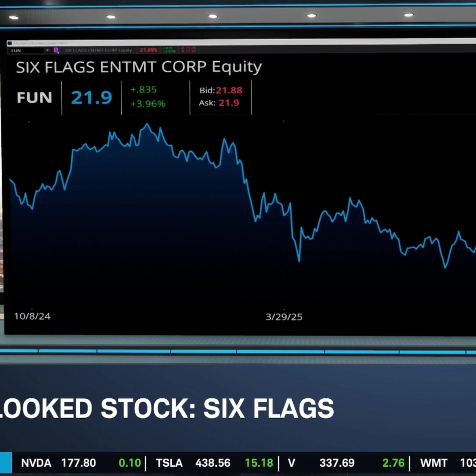476x476 pixels.
Task: Click WMT symbol in bottom ticker
Action: [x=434, y=463]
